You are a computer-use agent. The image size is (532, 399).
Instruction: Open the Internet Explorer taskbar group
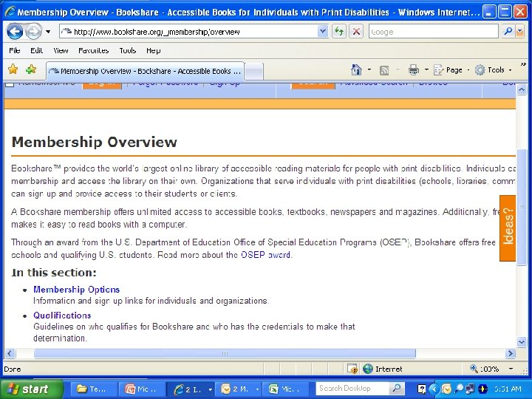click(191, 389)
